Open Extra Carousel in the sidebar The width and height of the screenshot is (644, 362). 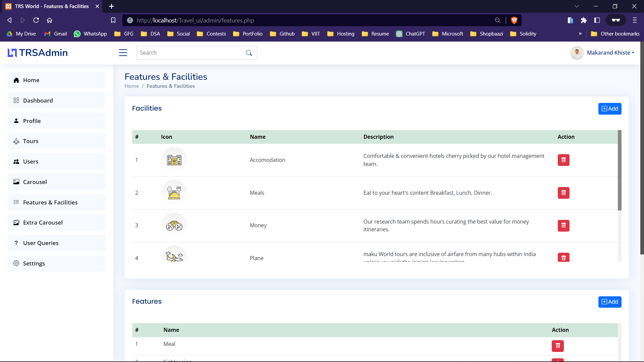click(x=57, y=223)
